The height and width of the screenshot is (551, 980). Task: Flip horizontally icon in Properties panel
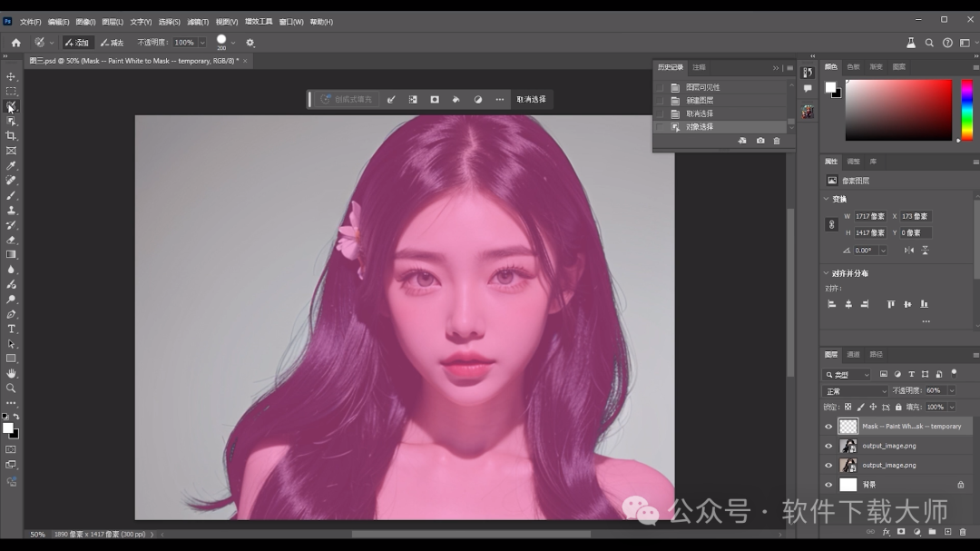pyautogui.click(x=908, y=251)
